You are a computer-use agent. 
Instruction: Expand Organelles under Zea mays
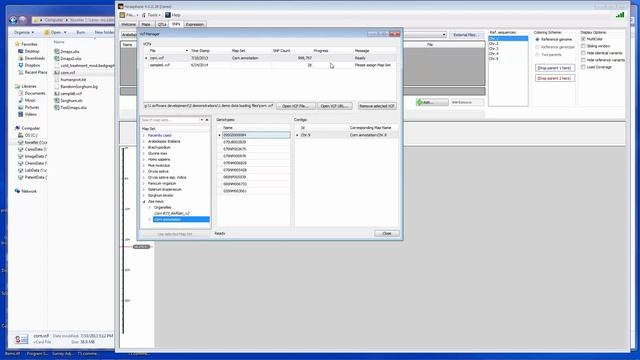149,208
